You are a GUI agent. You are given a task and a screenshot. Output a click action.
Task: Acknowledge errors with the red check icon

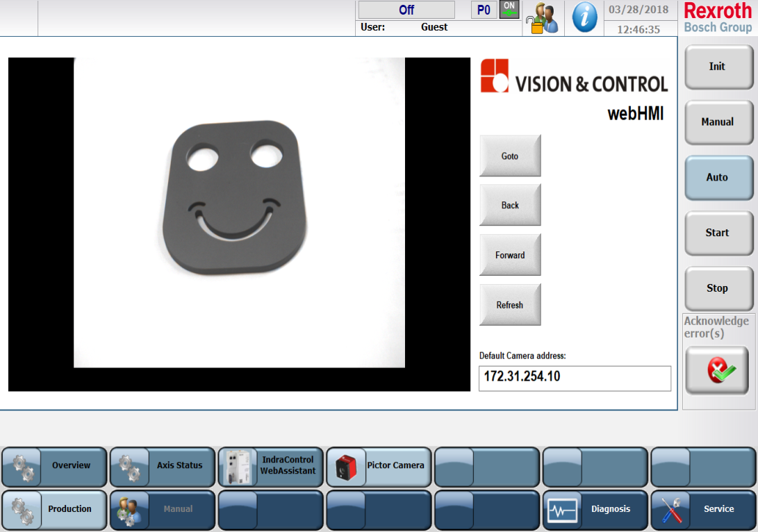[x=717, y=370]
